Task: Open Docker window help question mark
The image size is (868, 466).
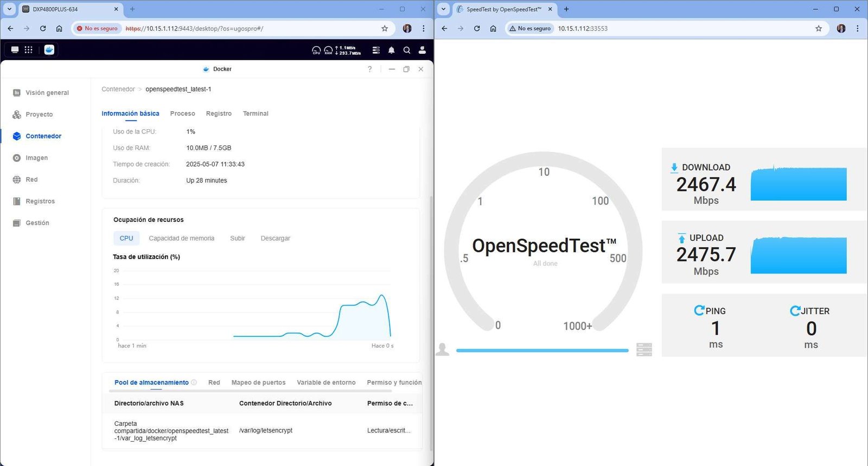Action: (x=370, y=69)
